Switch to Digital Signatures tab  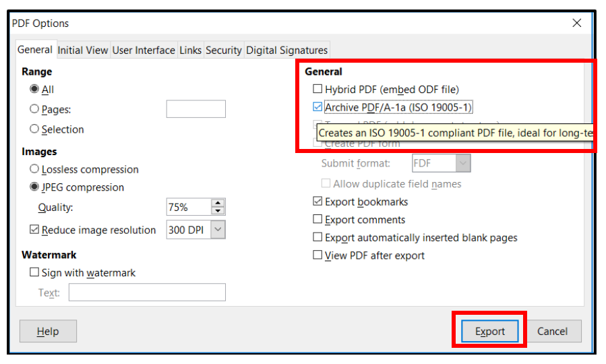click(286, 51)
